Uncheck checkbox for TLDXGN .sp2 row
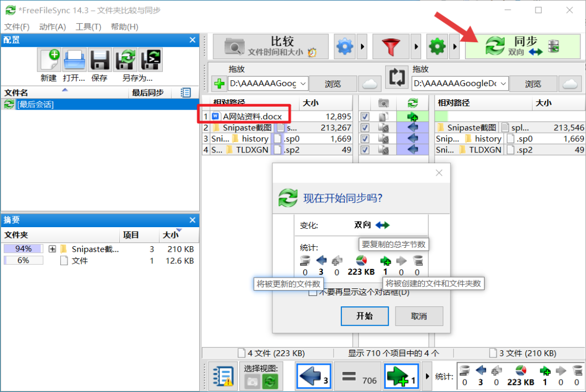This screenshot has height=392, width=586. (x=365, y=150)
